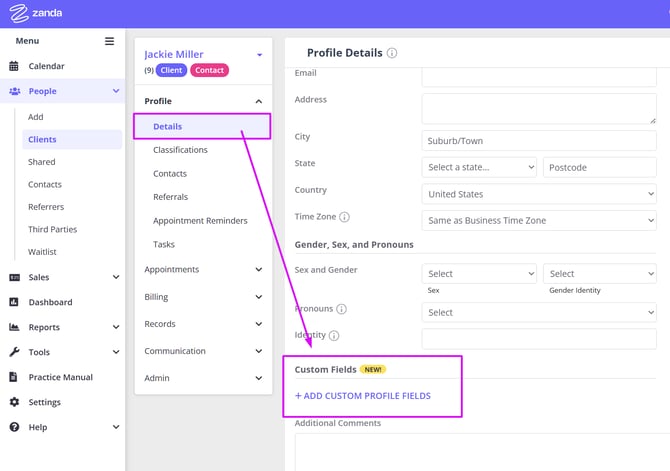Click the Time Zone info icon
This screenshot has width=670, height=471.
[344, 217]
